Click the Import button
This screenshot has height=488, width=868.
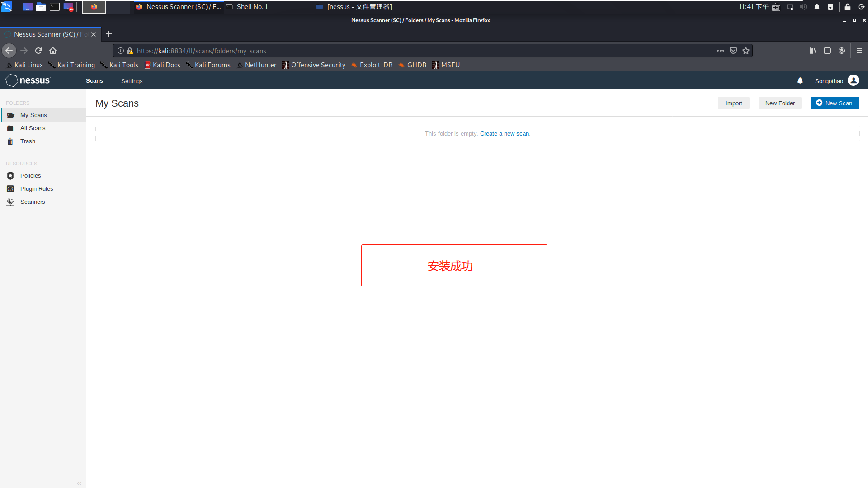pos(733,103)
